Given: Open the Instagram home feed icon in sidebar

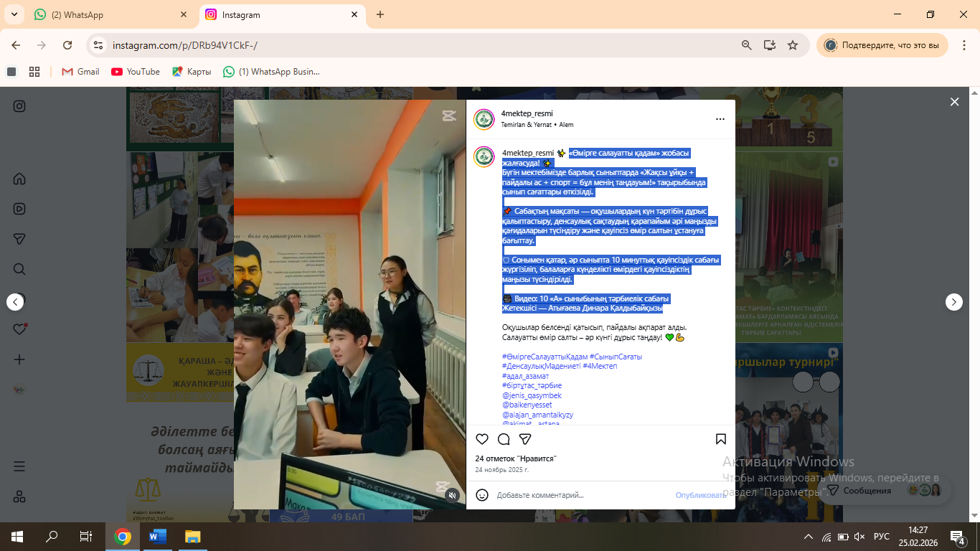Looking at the screenshot, I should 19,179.
